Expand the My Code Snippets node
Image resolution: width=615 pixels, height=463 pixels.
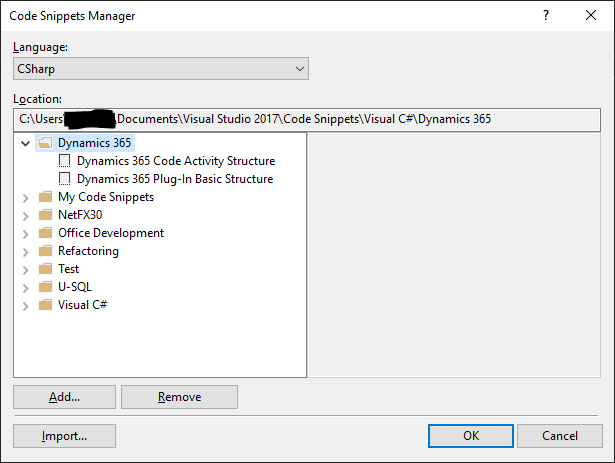coord(26,197)
